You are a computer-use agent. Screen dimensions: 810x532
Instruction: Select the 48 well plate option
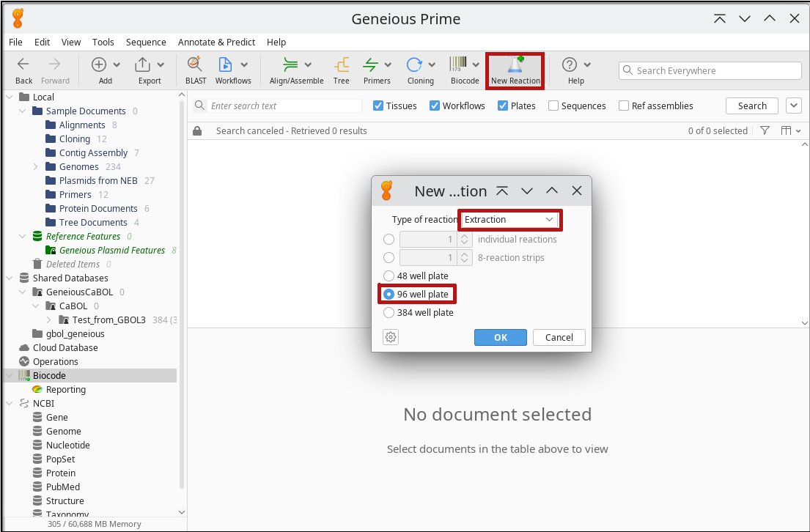coord(389,276)
